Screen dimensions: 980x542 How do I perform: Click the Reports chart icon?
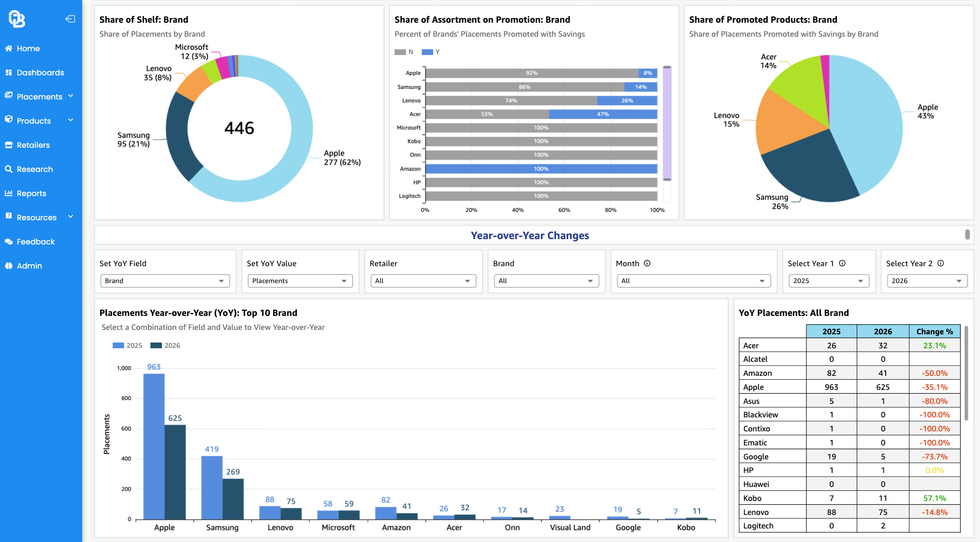9,193
